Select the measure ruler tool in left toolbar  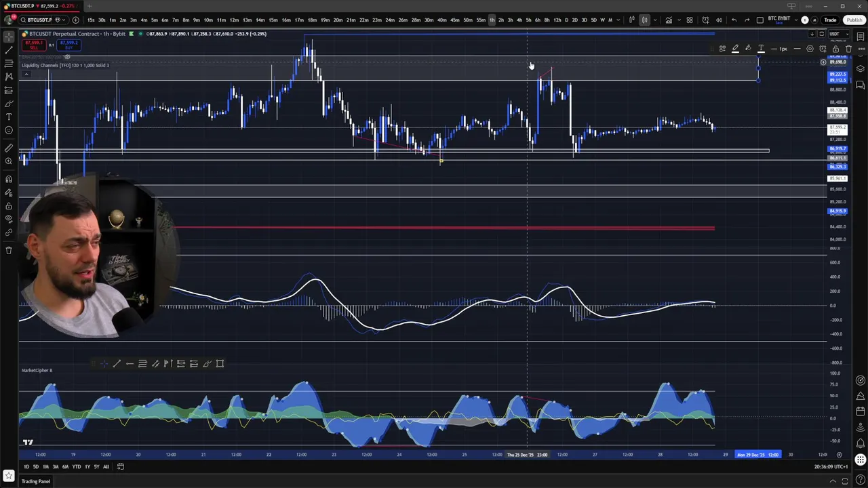pos(9,148)
